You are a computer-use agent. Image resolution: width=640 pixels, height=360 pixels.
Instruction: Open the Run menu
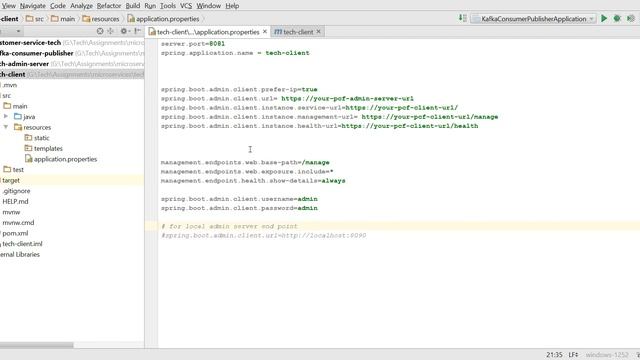(150, 6)
